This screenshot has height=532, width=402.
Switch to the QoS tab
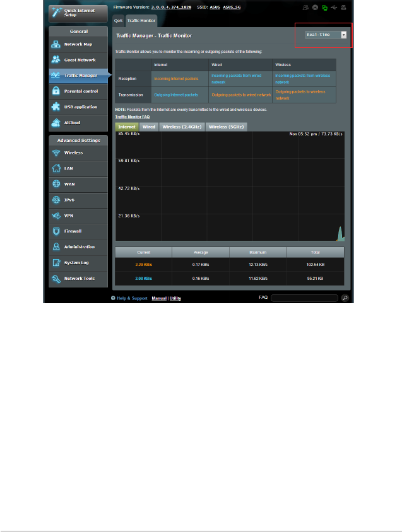[x=118, y=21]
